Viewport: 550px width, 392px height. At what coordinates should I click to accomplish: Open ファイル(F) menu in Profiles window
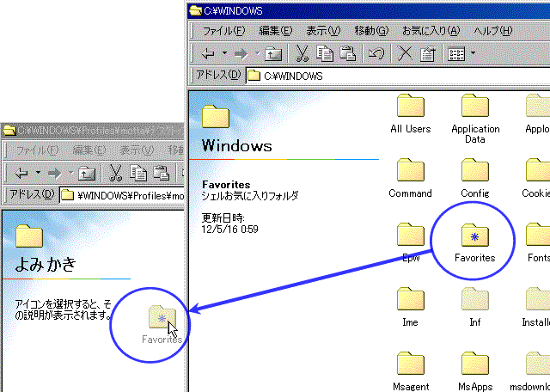point(37,150)
